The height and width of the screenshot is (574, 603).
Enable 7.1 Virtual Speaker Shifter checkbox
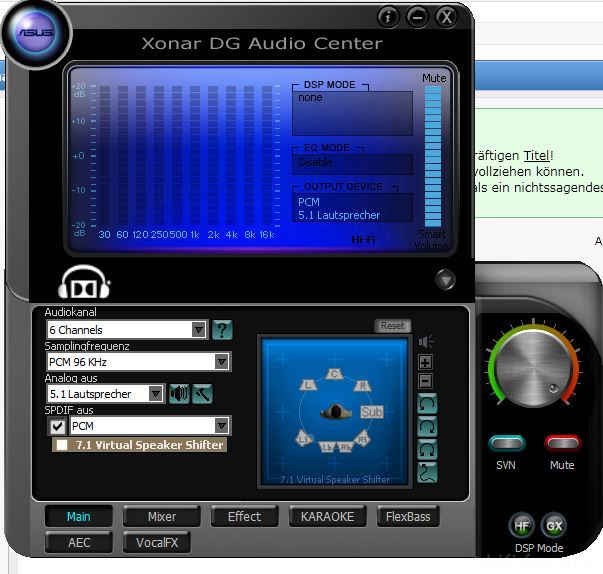coord(62,445)
